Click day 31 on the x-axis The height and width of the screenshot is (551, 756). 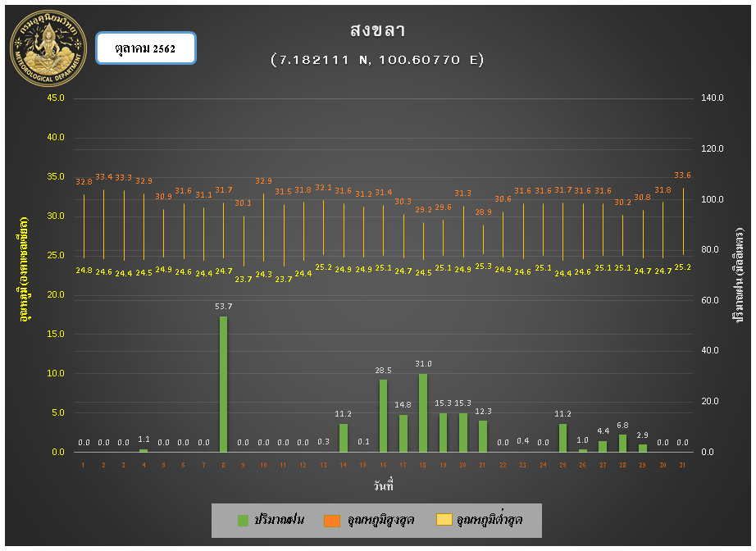pyautogui.click(x=682, y=465)
